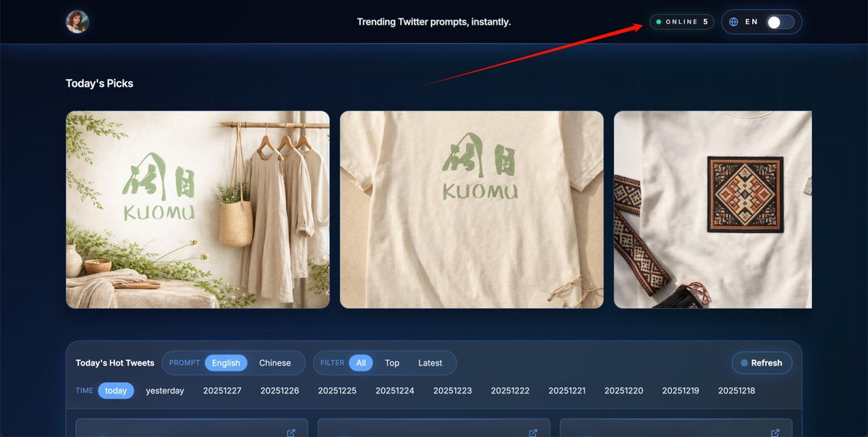Viewport: 868px width, 437px height.
Task: Choose date 20251223
Action: pyautogui.click(x=453, y=391)
